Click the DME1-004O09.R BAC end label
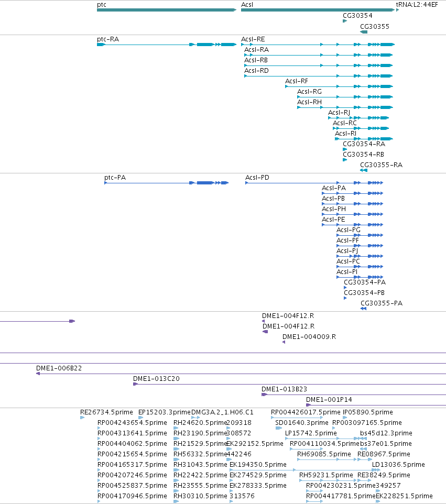The height and width of the screenshot is (504, 446). pyautogui.click(x=309, y=336)
